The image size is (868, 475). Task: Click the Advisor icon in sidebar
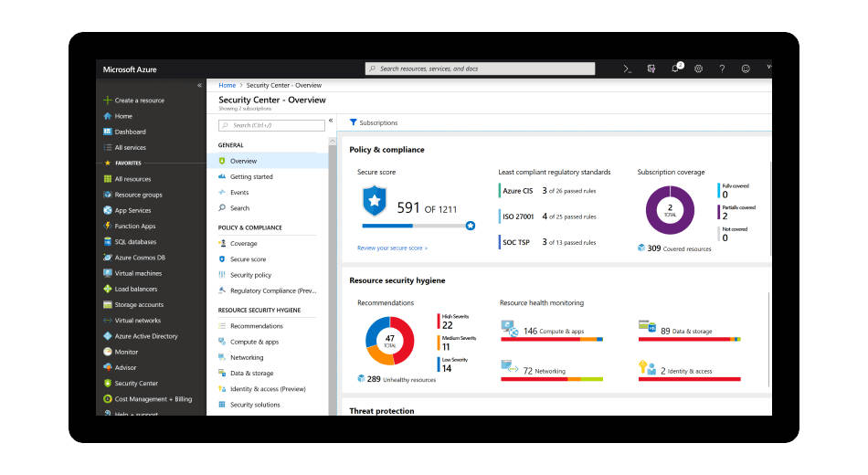[x=108, y=367]
